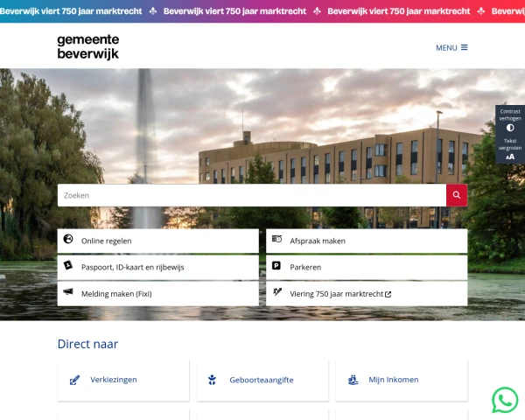Screen dimensions: 525x420
Task: Focus the Zoeken search field
Action: point(252,195)
